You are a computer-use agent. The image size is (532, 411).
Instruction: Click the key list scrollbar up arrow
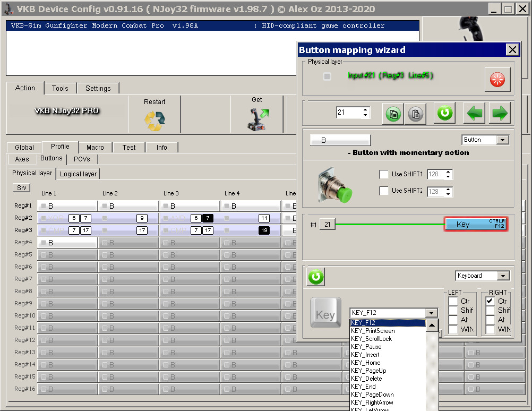pos(432,325)
